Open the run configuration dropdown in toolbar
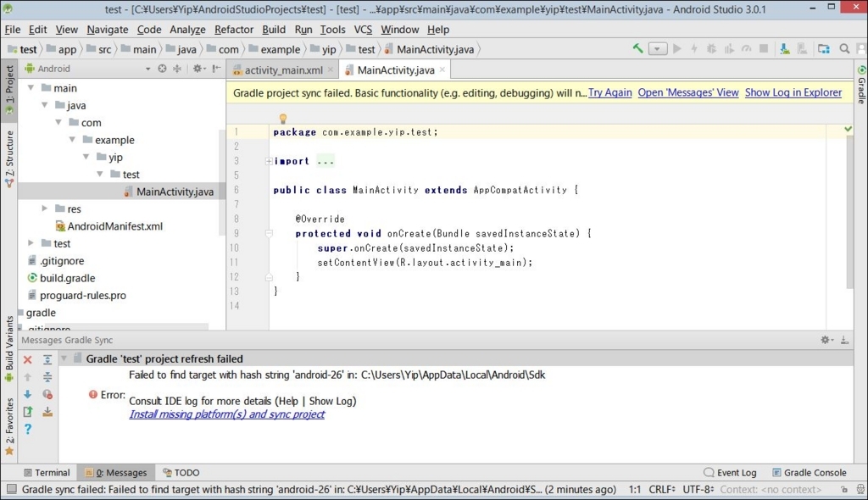 point(657,48)
